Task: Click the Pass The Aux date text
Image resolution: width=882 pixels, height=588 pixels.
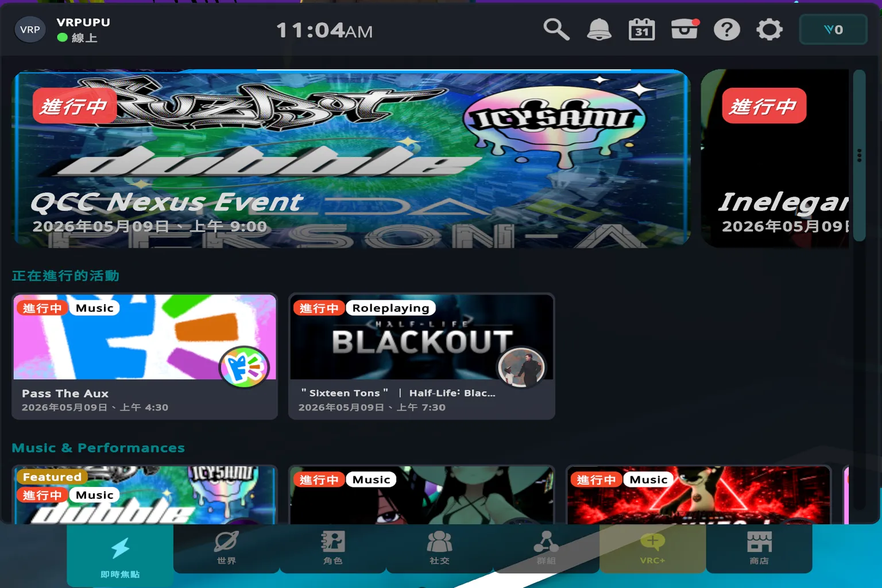Action: [95, 407]
